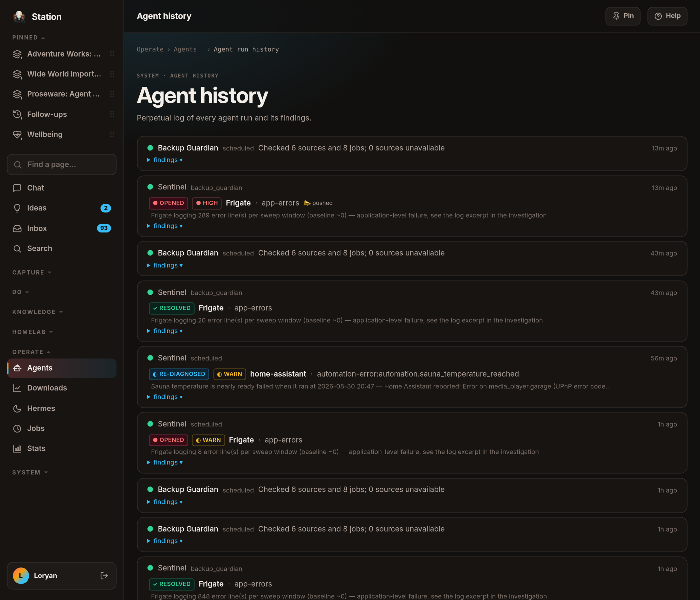This screenshot has width=700, height=600.
Task: Expand findings of Frigate WARN opened run
Action: (x=165, y=462)
